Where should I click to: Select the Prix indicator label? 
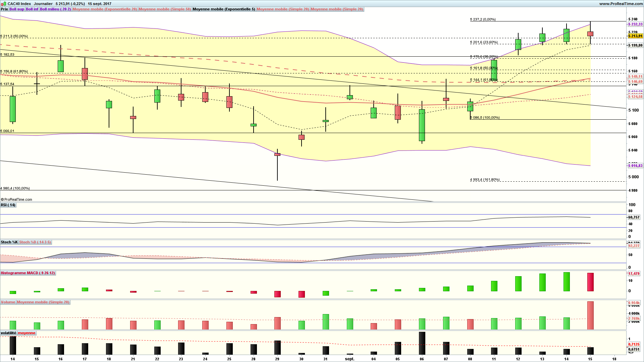pyautogui.click(x=4, y=9)
